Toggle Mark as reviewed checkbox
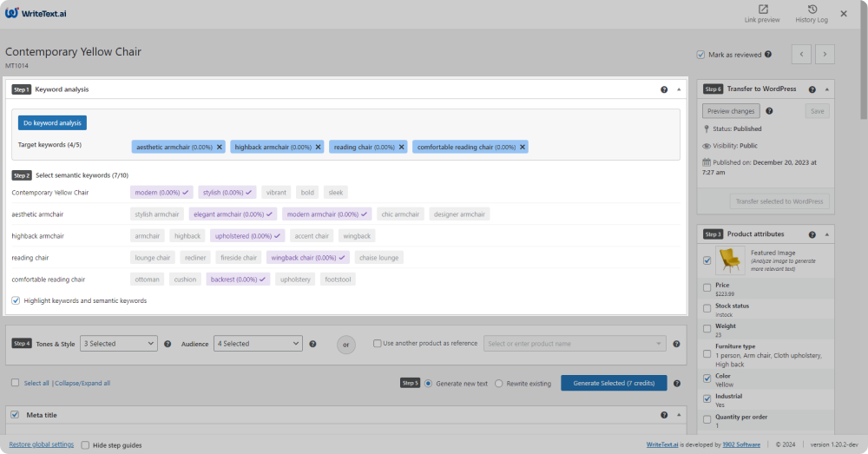 pyautogui.click(x=700, y=55)
